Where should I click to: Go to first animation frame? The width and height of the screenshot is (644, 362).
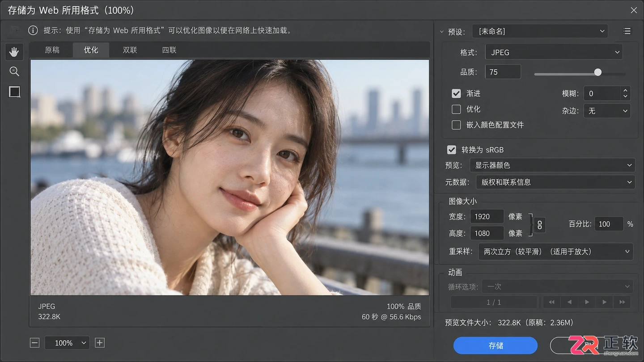click(x=552, y=302)
